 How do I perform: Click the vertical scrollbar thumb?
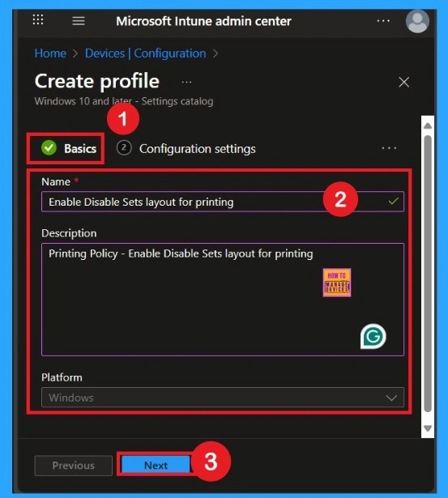428,274
